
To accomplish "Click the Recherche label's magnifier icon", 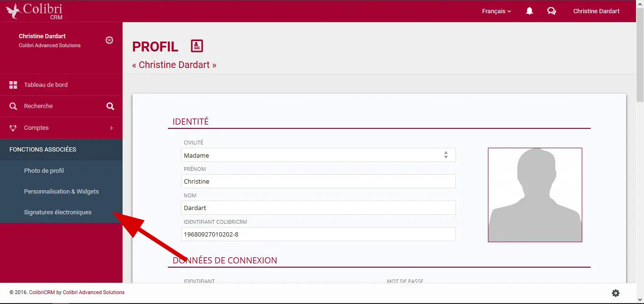I will tap(13, 106).
